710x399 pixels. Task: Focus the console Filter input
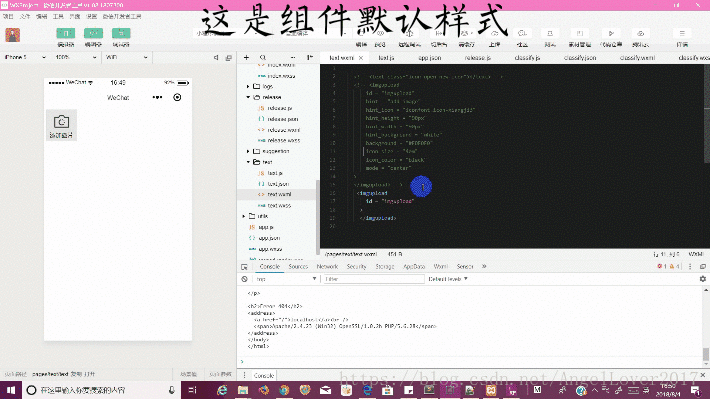click(373, 279)
